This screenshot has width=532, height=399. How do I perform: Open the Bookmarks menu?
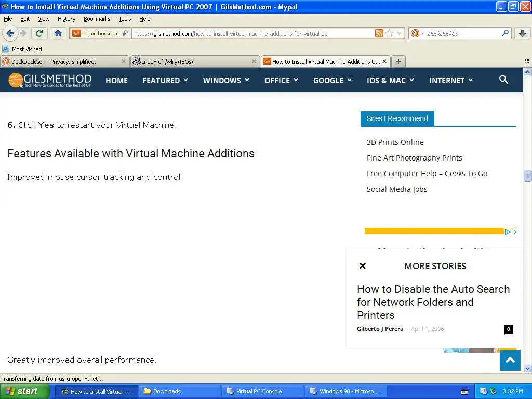[97, 19]
